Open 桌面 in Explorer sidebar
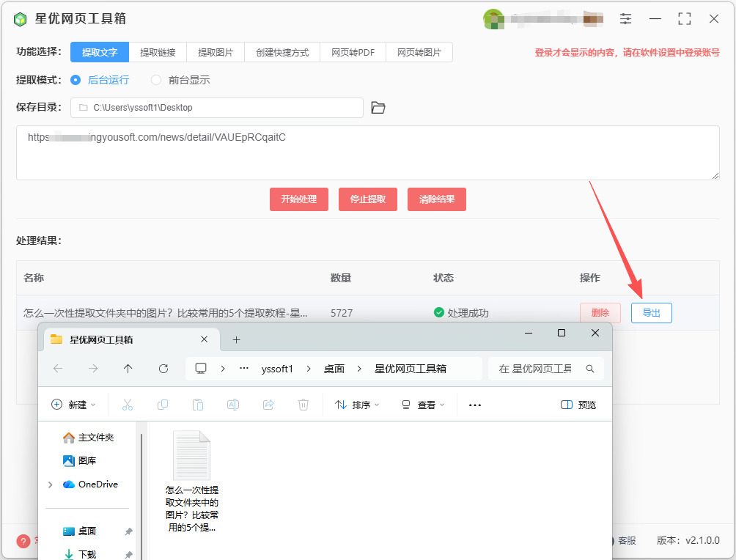This screenshot has height=560, width=736. [x=79, y=531]
